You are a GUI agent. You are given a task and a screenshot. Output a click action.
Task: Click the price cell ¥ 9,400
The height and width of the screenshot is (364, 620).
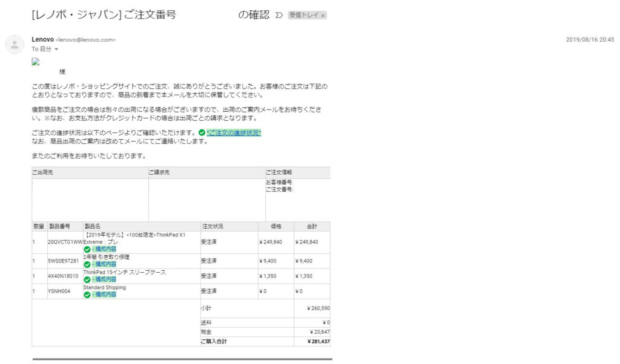(x=268, y=261)
